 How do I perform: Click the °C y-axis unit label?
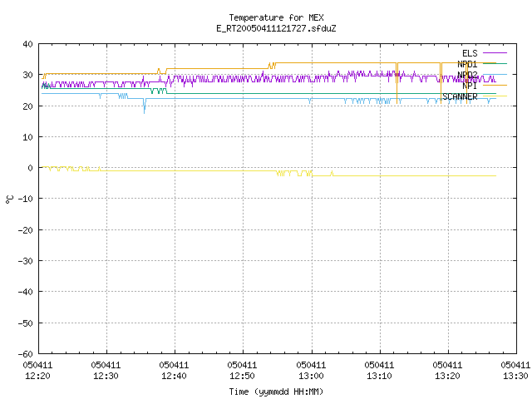click(9, 199)
